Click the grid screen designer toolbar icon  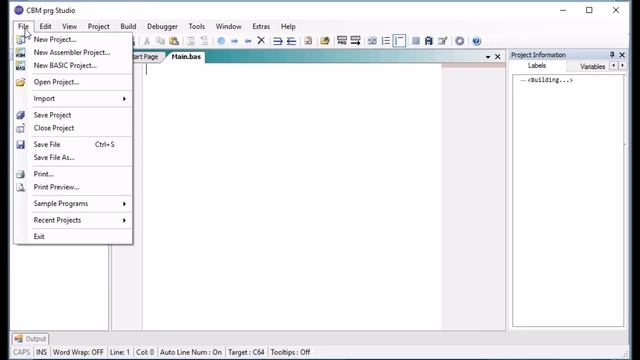[416, 41]
